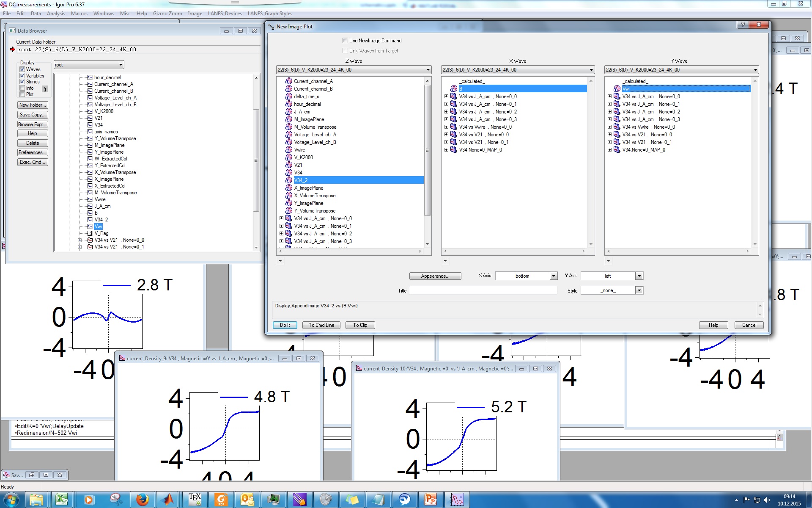Enable the Use NewImage Command checkbox

(x=346, y=40)
